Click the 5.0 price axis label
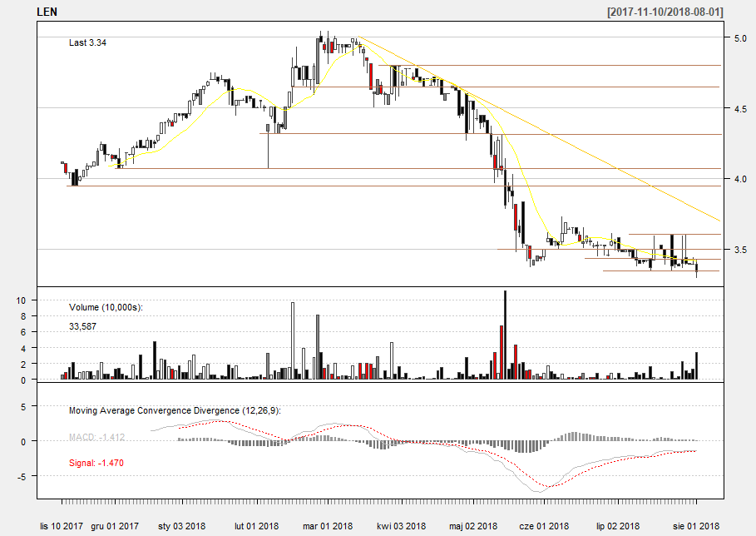The image size is (756, 536). pos(740,38)
